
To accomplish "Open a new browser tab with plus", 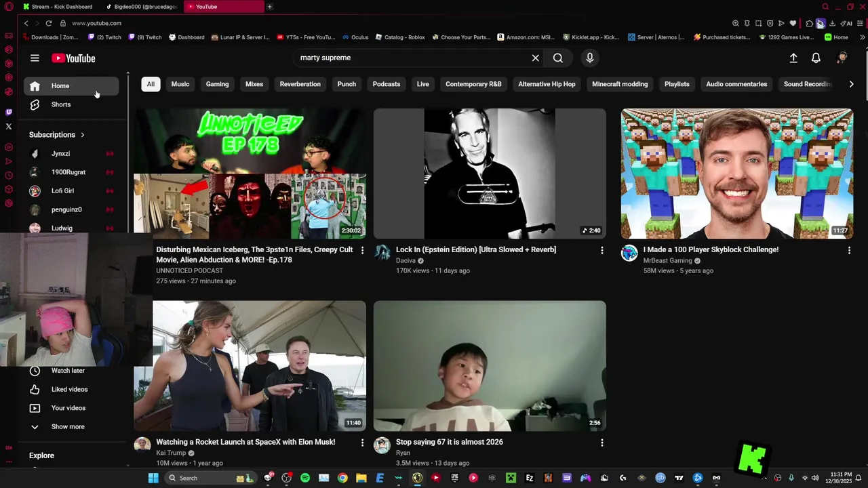I will 270,7.
